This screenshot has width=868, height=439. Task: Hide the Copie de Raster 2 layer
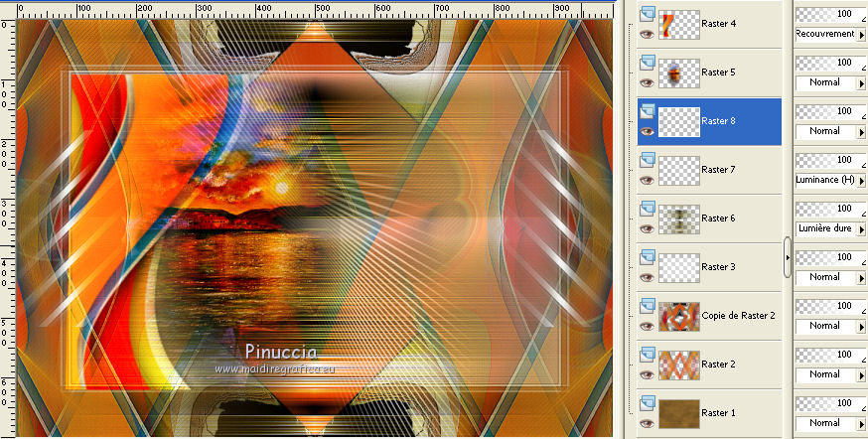coord(647,326)
